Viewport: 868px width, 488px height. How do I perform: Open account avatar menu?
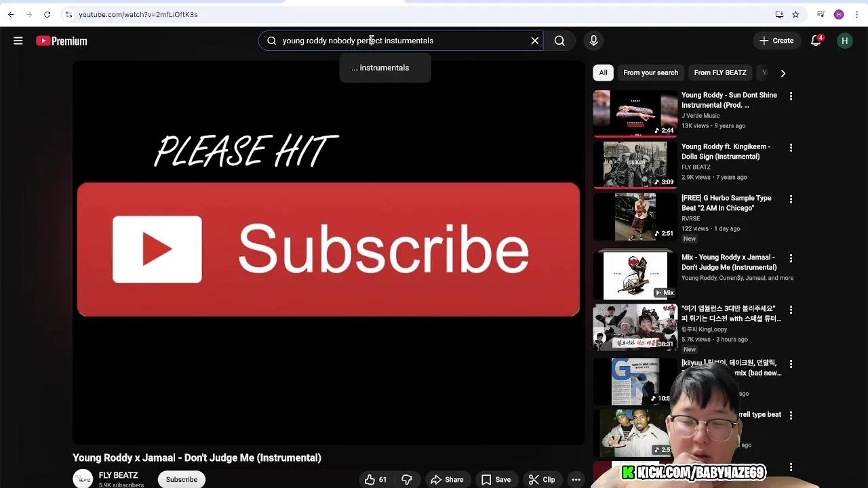point(845,41)
